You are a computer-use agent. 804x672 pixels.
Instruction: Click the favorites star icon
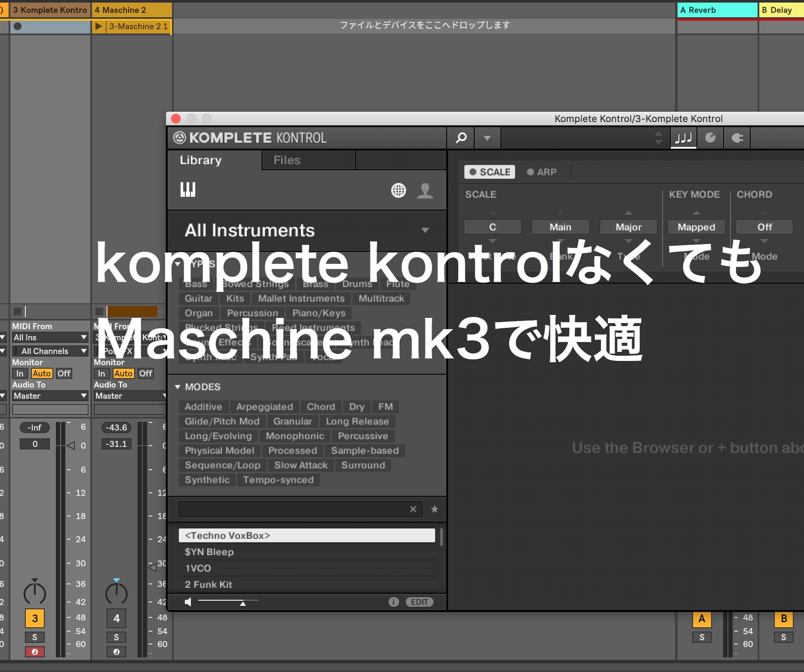tap(435, 509)
